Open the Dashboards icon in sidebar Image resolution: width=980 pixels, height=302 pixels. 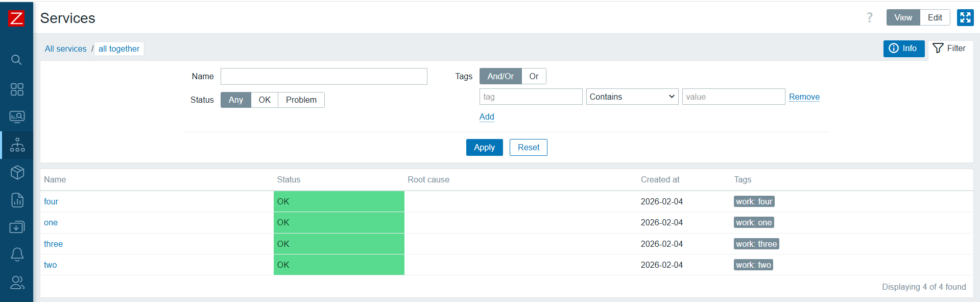point(17,89)
